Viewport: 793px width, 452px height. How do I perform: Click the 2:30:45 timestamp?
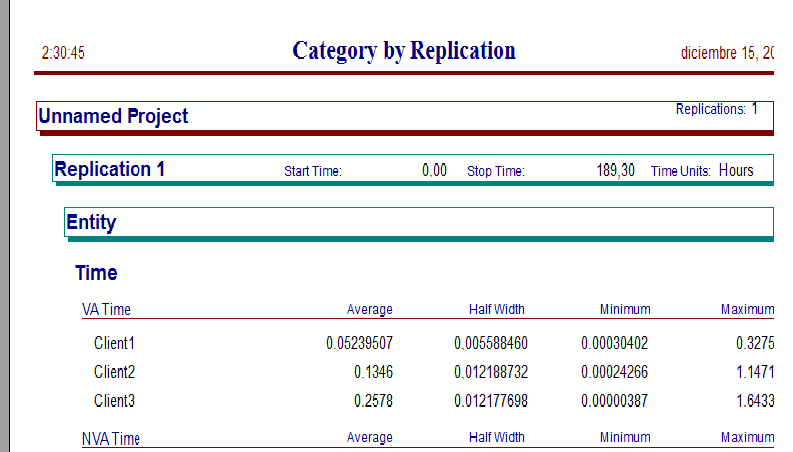(x=63, y=53)
